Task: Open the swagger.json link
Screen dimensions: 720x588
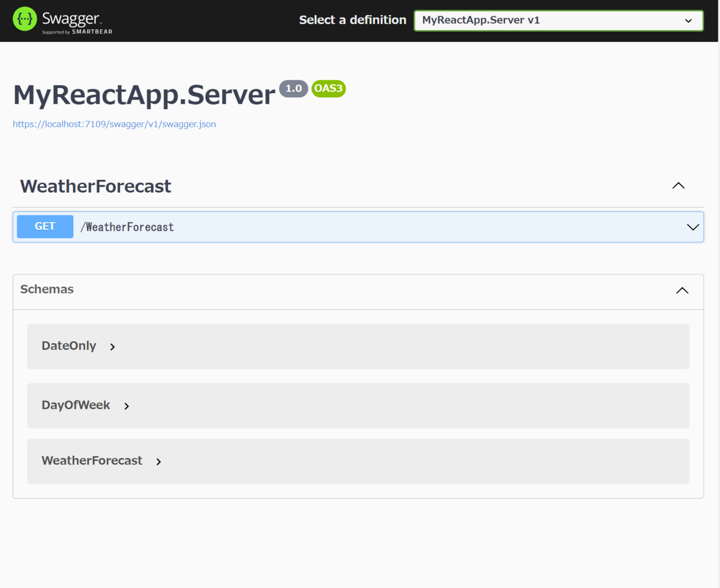Action: [x=115, y=124]
